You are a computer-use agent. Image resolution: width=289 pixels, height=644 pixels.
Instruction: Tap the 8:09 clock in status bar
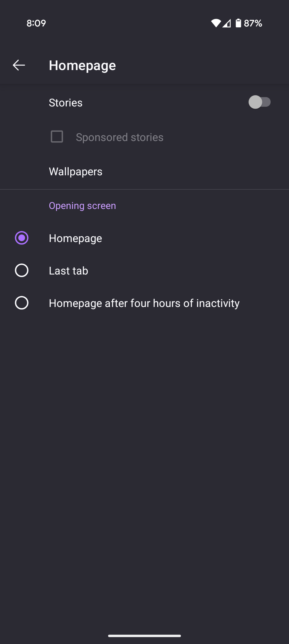[36, 23]
